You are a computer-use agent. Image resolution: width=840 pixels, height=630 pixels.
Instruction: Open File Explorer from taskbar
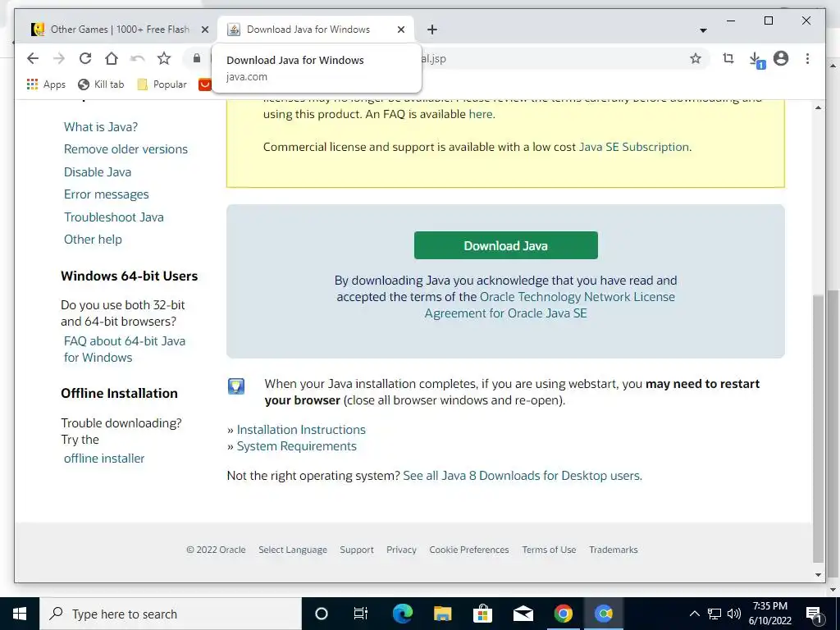[x=442, y=614]
